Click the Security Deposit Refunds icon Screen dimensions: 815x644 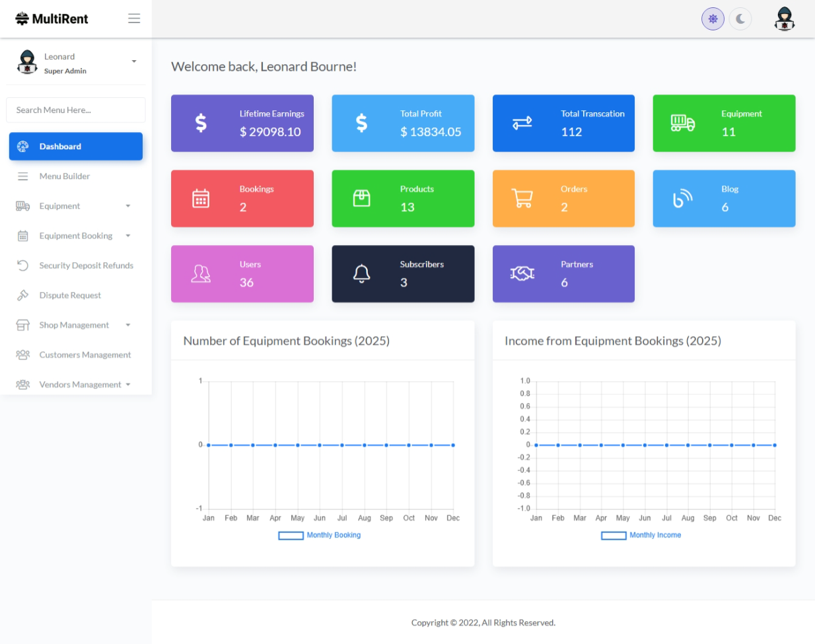pyautogui.click(x=22, y=266)
